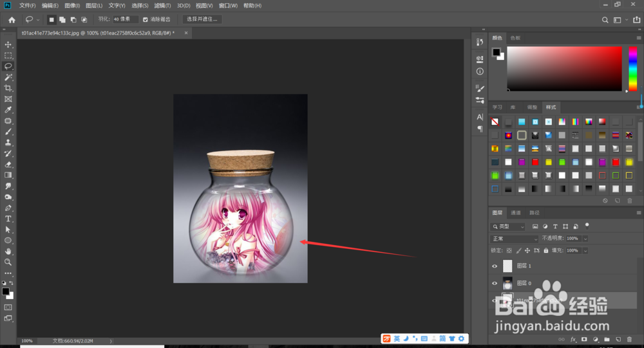This screenshot has width=644, height=348.
Task: Open the 滤镜(T) menu
Action: click(x=162, y=6)
